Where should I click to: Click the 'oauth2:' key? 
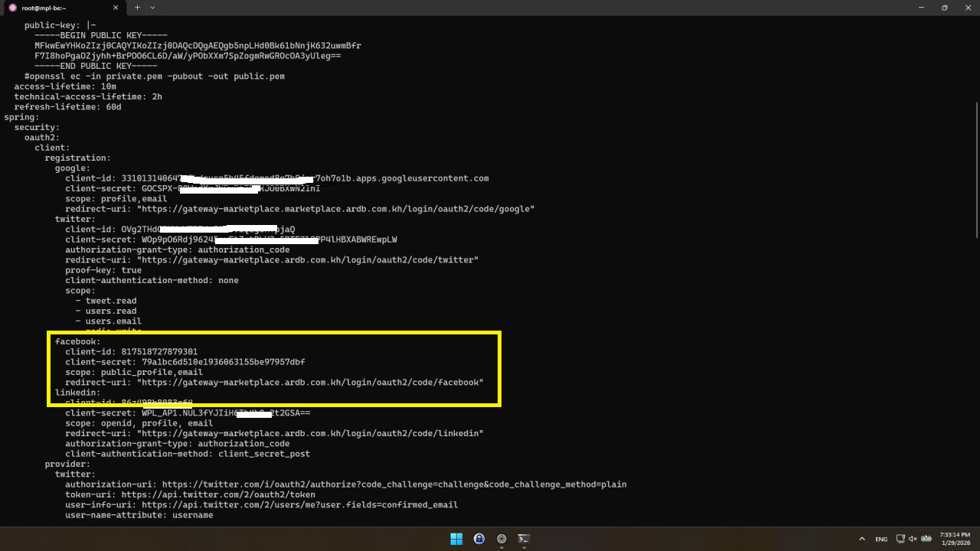(x=42, y=138)
